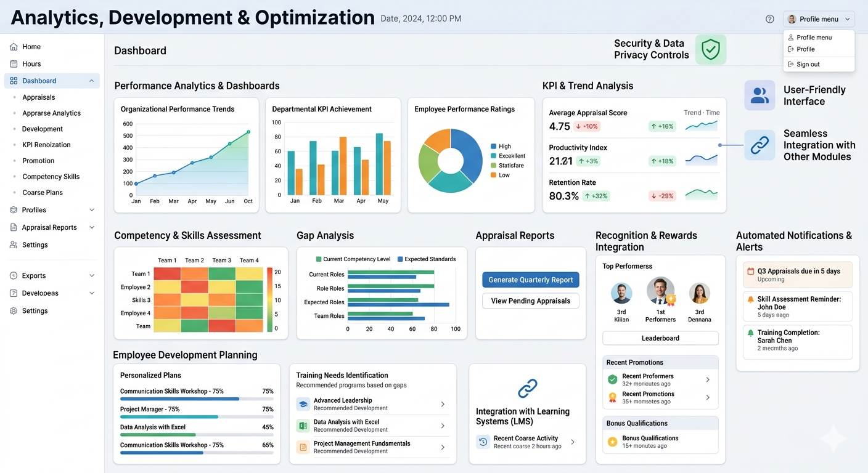Click the Productivity Index trend sparkline

pos(702,160)
